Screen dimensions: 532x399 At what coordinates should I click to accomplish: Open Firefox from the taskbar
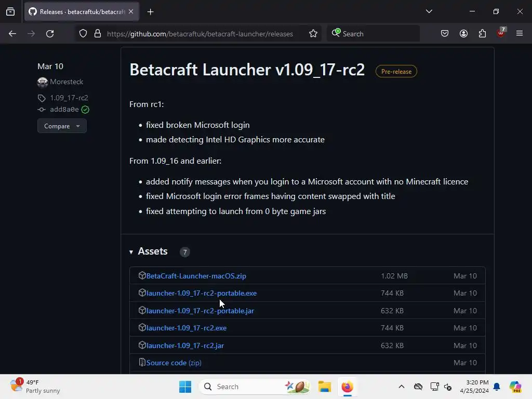click(x=347, y=387)
